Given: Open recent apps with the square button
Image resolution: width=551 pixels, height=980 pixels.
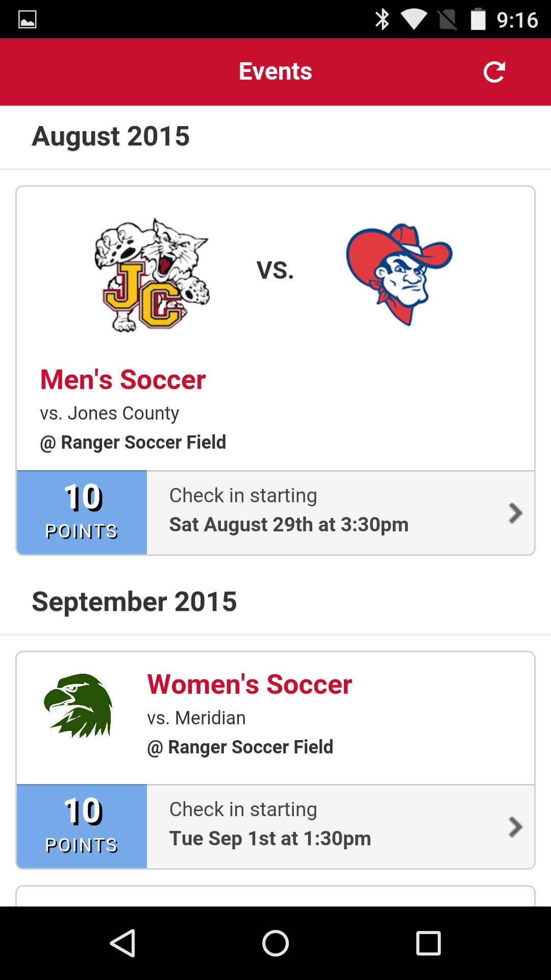Looking at the screenshot, I should [428, 943].
